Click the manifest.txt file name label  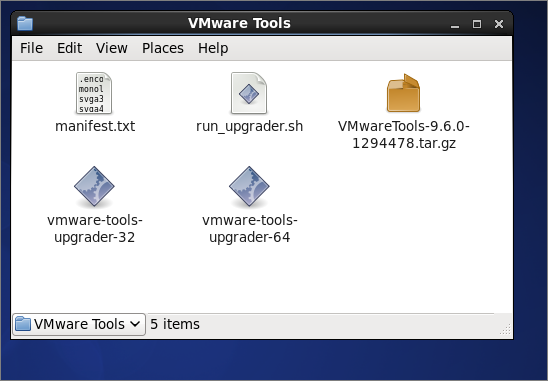tap(95, 126)
